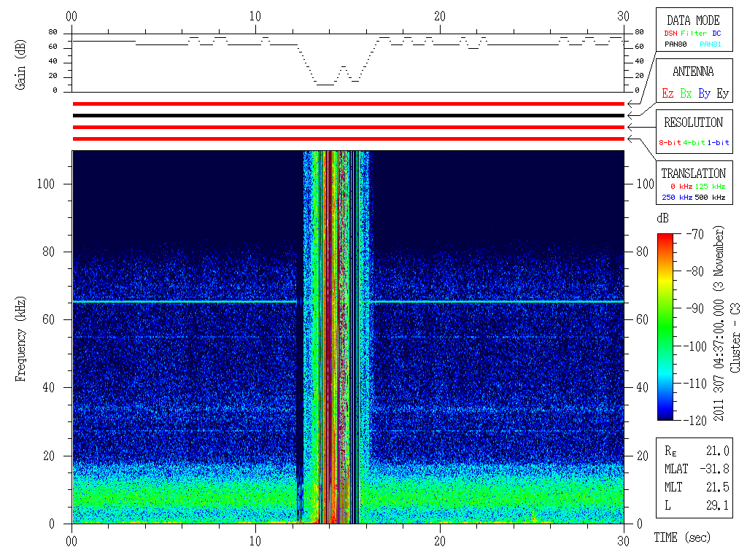Click the Ez antenna label
This screenshot has height=560, width=747.
(667, 93)
